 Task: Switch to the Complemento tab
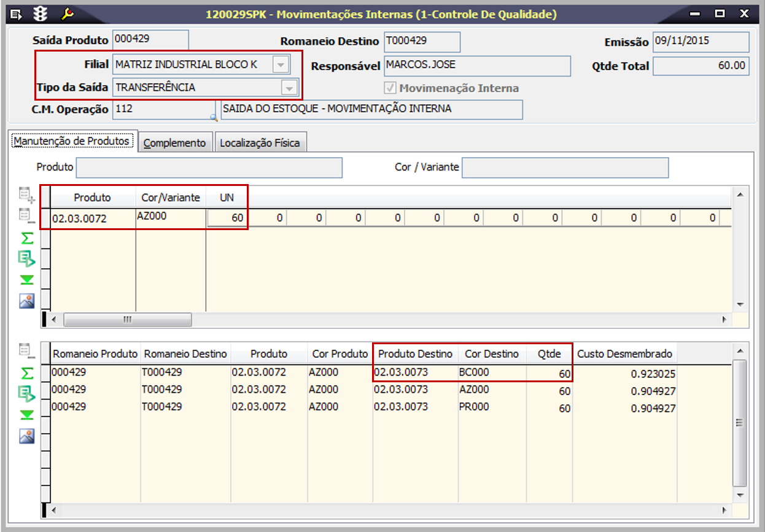(174, 143)
